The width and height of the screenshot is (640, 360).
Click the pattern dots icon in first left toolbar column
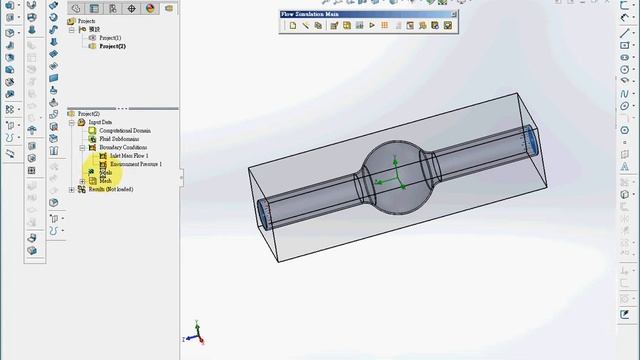click(x=10, y=109)
